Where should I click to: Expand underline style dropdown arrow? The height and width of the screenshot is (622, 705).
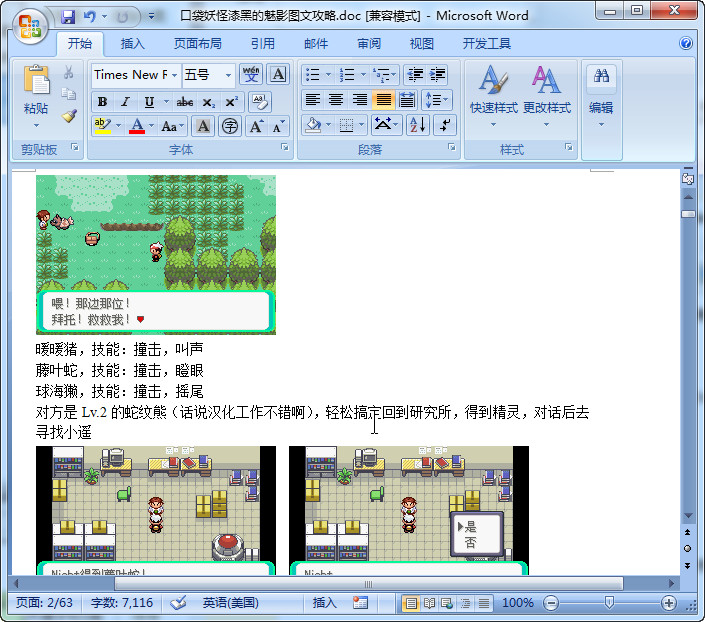pos(166,102)
